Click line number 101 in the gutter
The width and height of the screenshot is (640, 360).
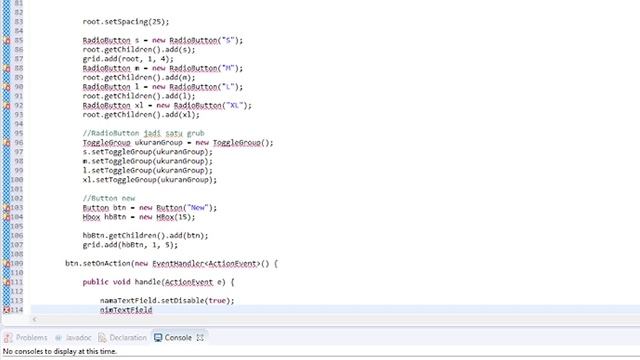click(x=17, y=189)
